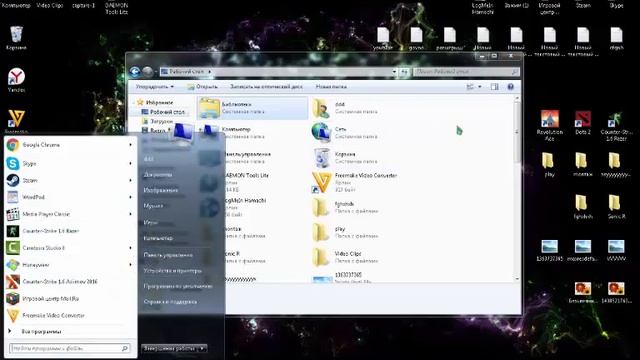
Task: Select Dota 2 desktop shortcut
Action: (x=583, y=123)
